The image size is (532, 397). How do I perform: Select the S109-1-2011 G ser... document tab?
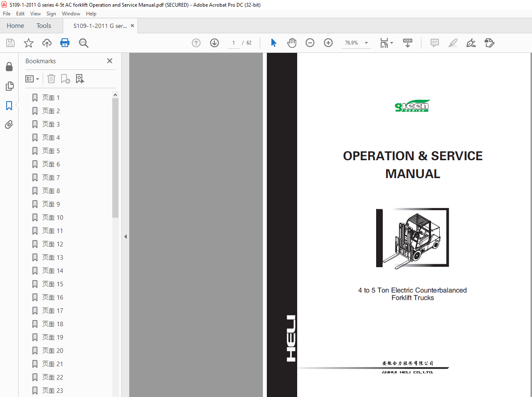click(100, 26)
